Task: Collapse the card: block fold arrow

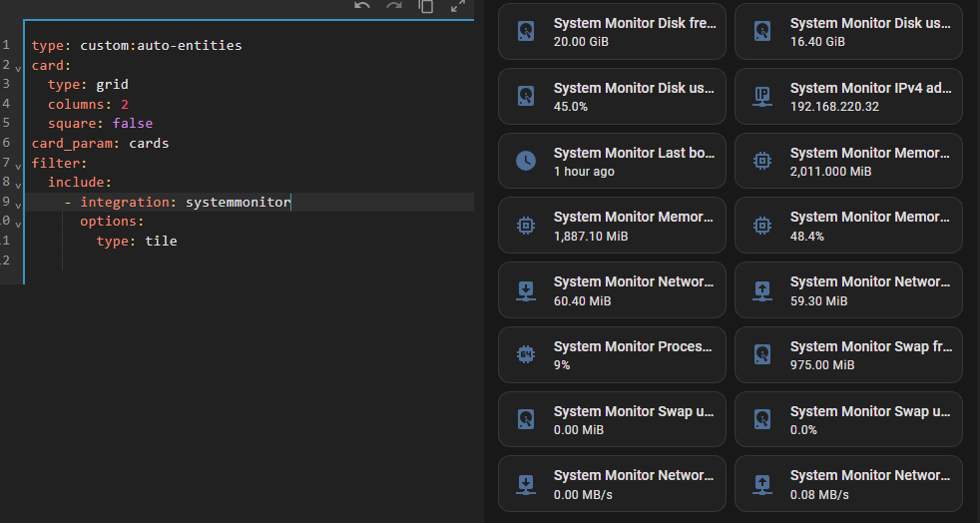Action: point(18,66)
